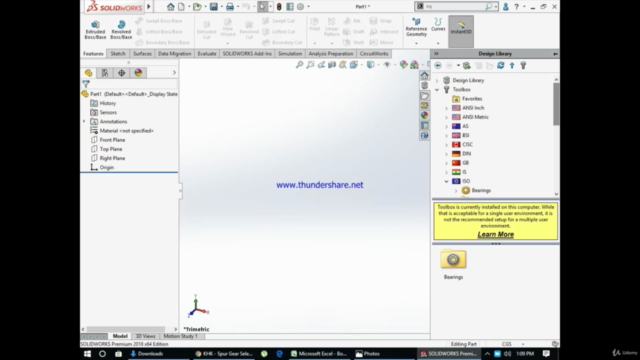Refresh the Design Library

coord(501,65)
